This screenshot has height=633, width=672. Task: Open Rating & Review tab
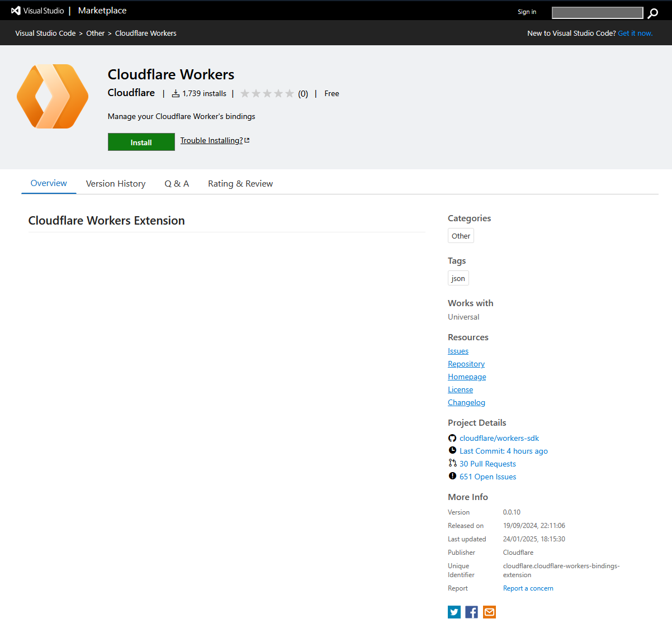(x=240, y=184)
